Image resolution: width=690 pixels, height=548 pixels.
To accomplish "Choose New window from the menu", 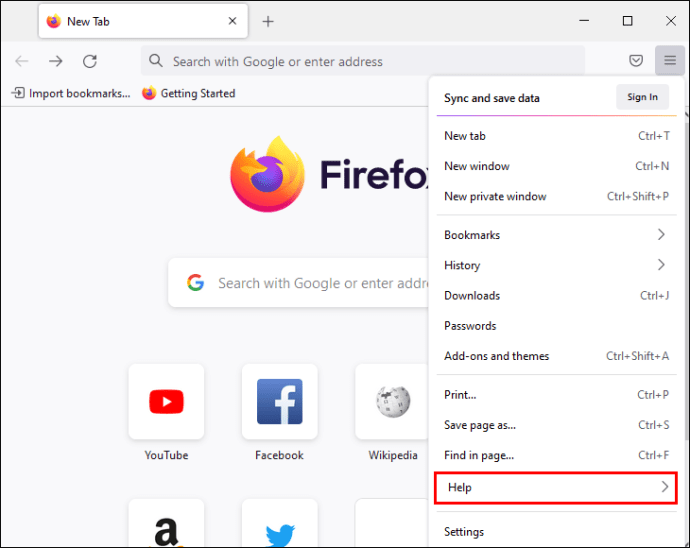I will [x=556, y=166].
